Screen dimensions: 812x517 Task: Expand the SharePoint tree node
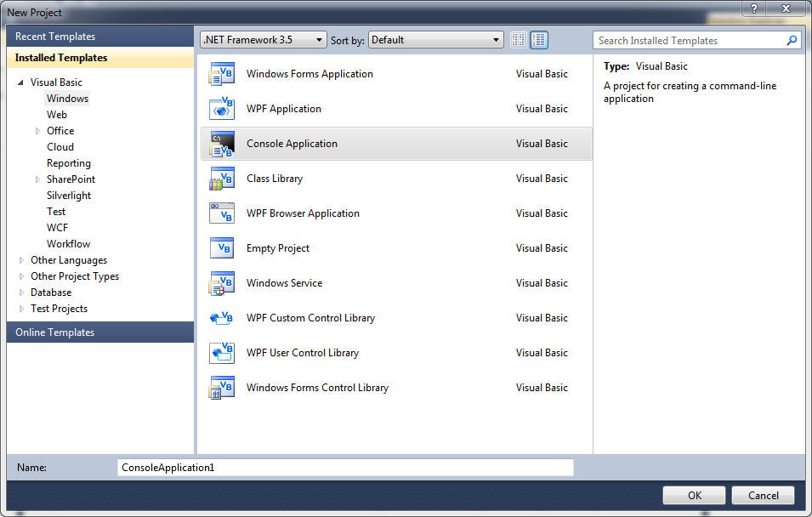37,179
